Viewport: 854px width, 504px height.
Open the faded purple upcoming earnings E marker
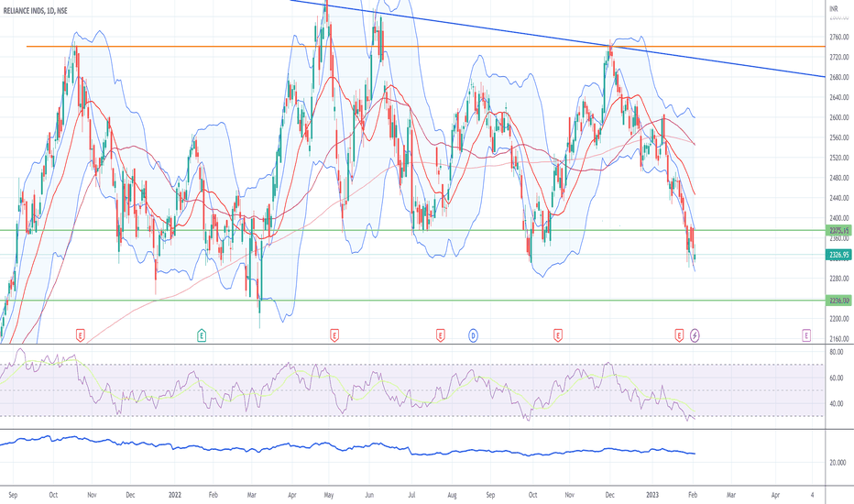(806, 335)
